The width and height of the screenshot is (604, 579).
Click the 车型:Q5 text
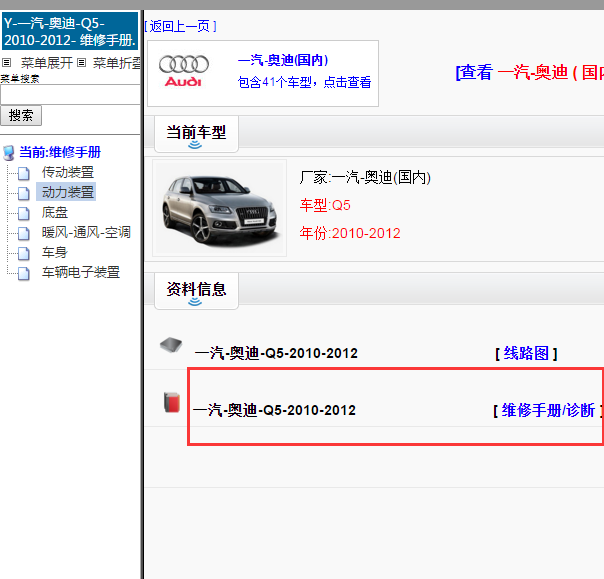[325, 205]
